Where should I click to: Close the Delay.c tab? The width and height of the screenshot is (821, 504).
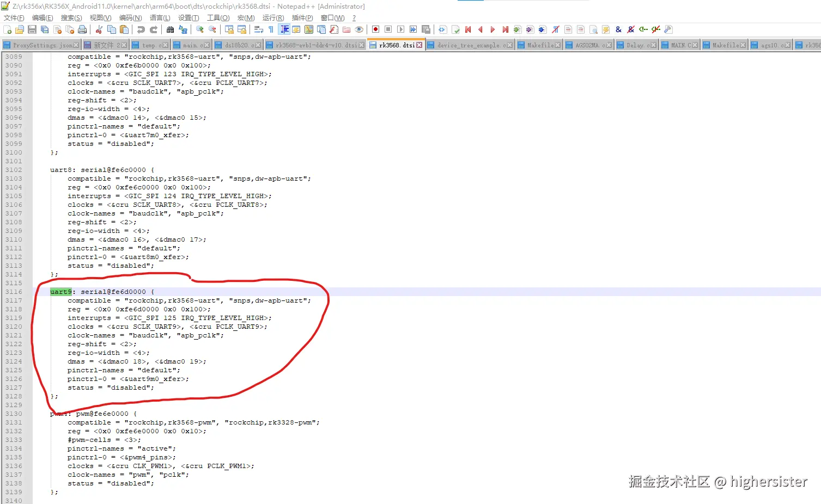point(654,45)
